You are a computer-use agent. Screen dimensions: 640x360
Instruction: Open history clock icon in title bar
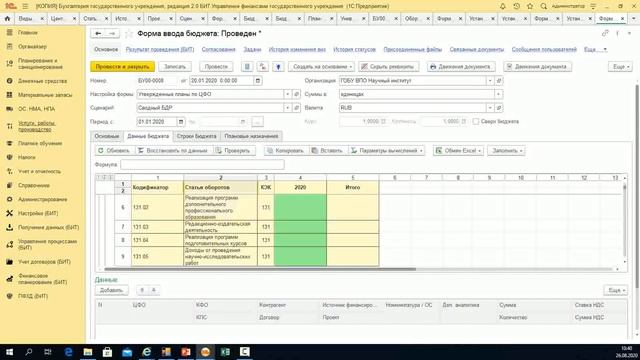[516, 6]
